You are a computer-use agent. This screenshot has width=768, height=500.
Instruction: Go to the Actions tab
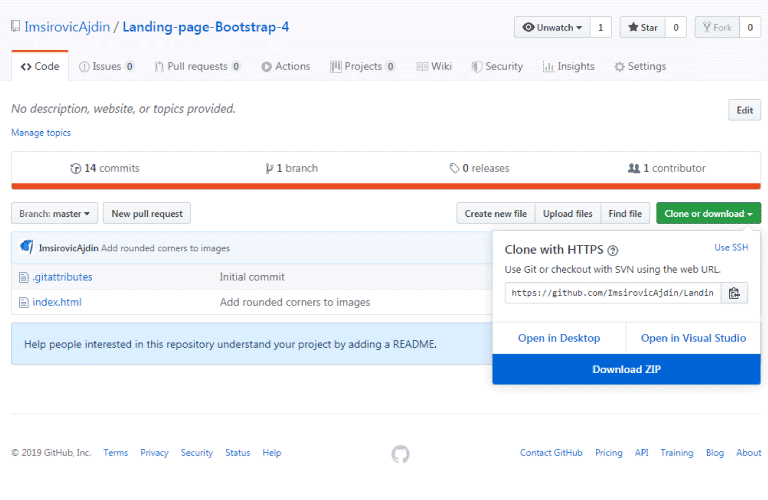point(286,66)
